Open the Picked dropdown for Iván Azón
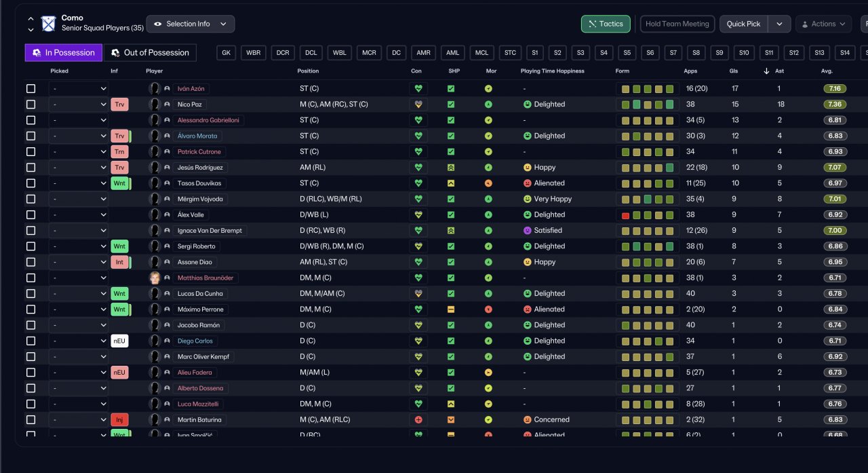 pyautogui.click(x=79, y=89)
